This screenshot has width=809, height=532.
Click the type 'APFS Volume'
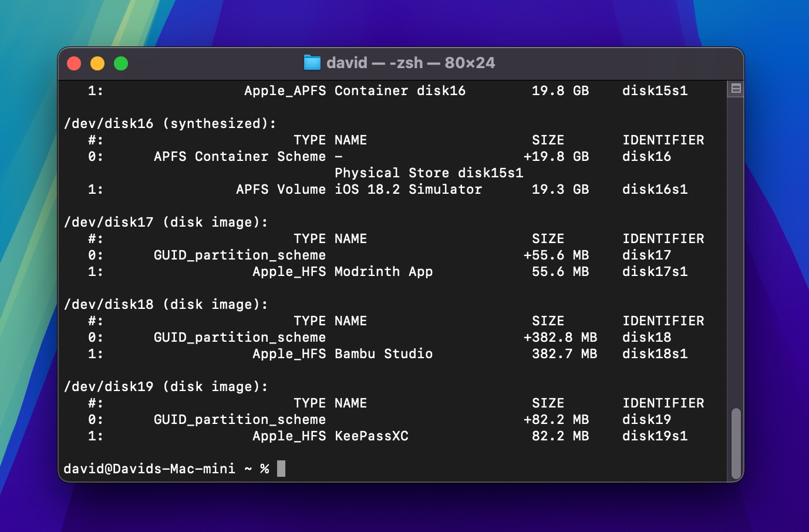[x=281, y=189]
